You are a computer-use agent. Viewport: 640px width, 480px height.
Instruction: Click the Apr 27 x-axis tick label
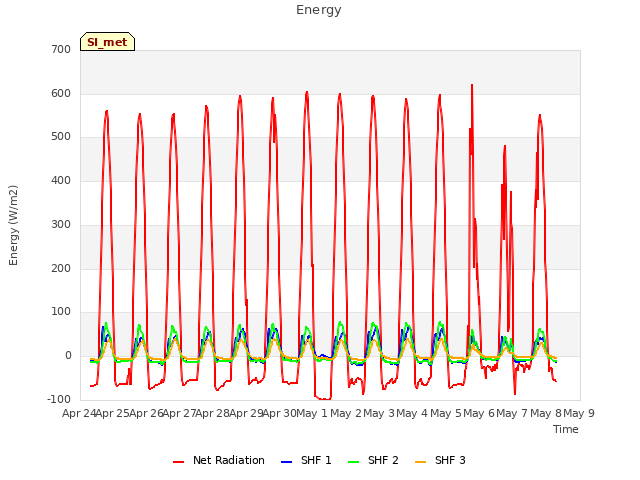[x=180, y=413]
